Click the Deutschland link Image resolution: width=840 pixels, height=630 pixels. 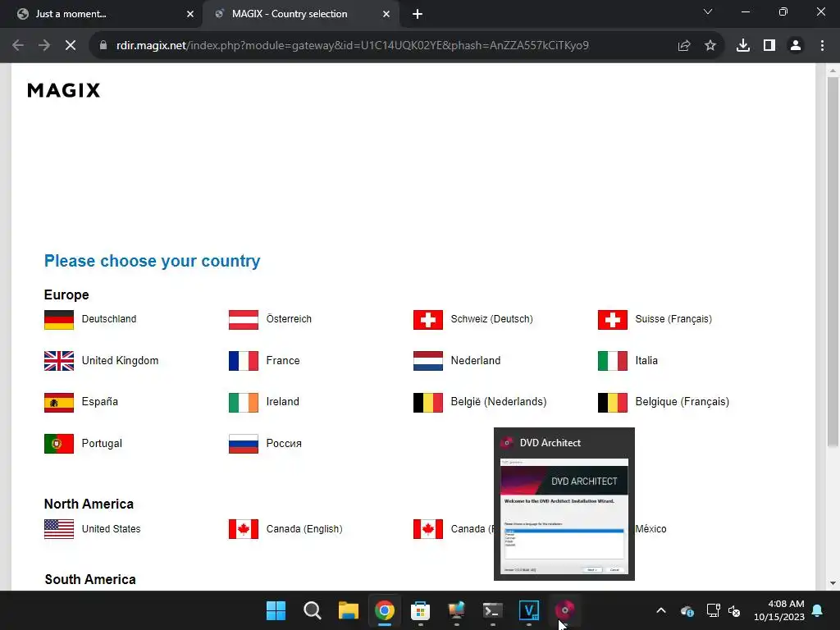pos(109,319)
